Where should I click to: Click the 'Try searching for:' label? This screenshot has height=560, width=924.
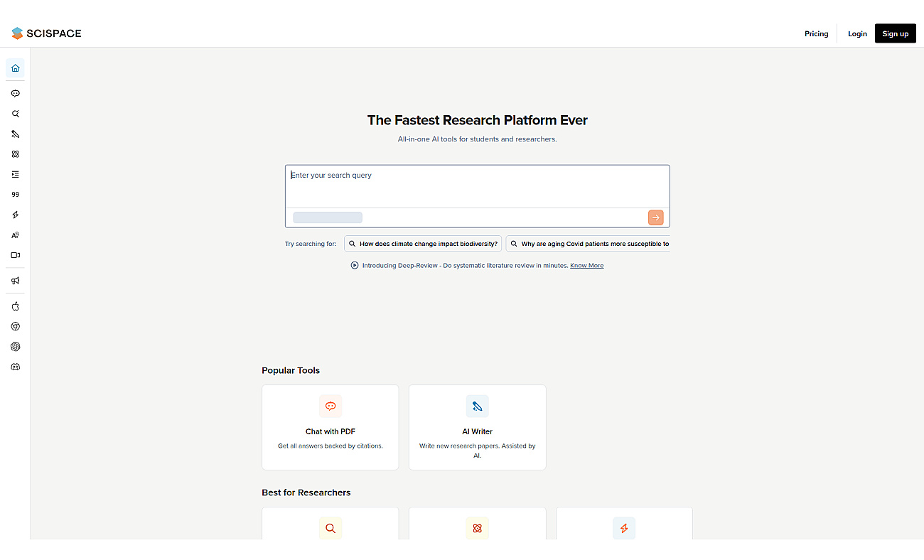311,244
